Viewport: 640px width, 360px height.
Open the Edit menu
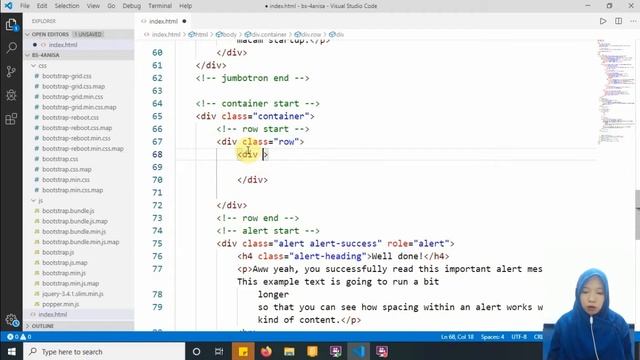[x=42, y=6]
